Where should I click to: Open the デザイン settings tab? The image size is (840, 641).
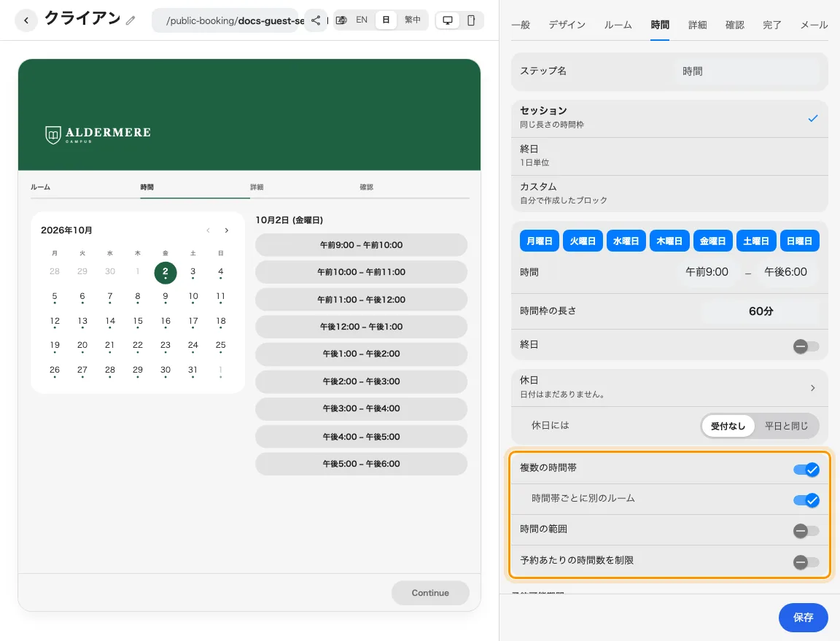[x=567, y=26]
